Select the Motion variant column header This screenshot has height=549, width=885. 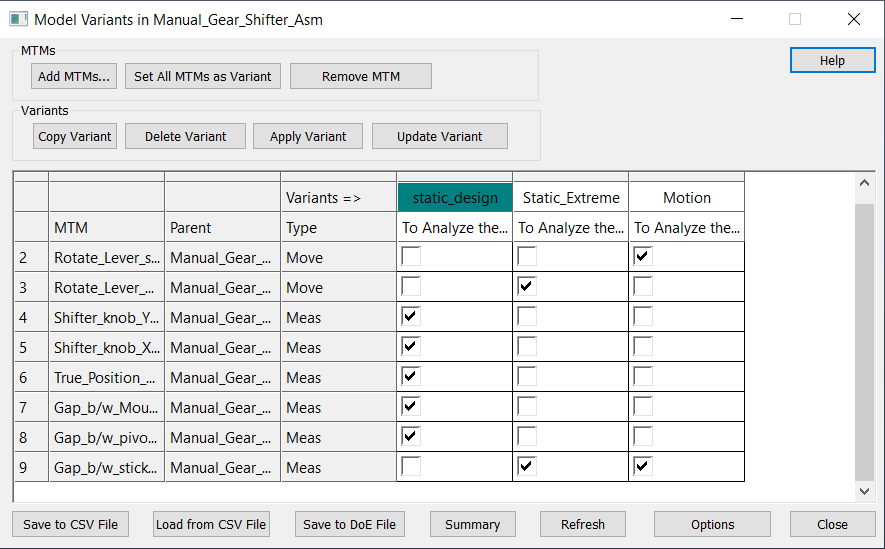click(687, 197)
